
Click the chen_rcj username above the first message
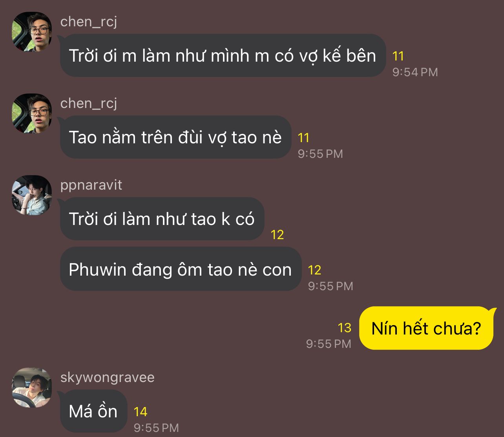(89, 22)
